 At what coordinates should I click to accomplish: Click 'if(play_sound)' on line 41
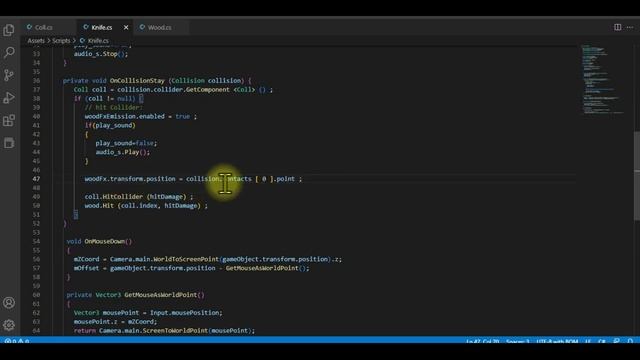110,125
